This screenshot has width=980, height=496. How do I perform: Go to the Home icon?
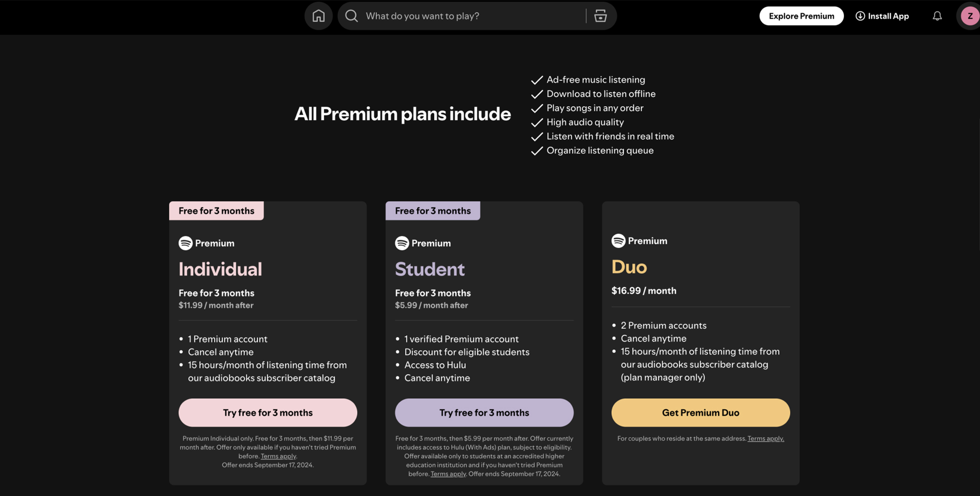(318, 16)
